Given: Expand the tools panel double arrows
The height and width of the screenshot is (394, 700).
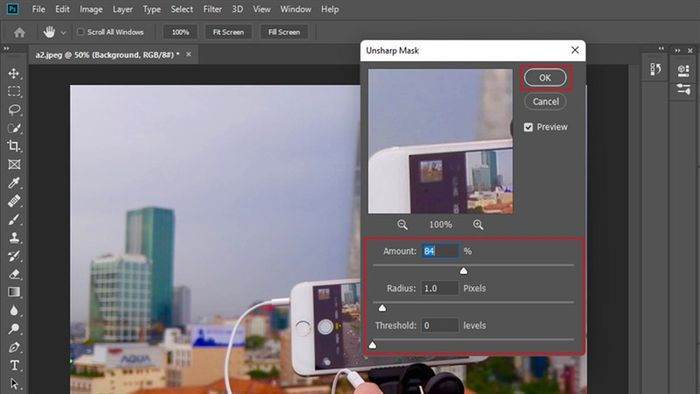Looking at the screenshot, I should 6,48.
